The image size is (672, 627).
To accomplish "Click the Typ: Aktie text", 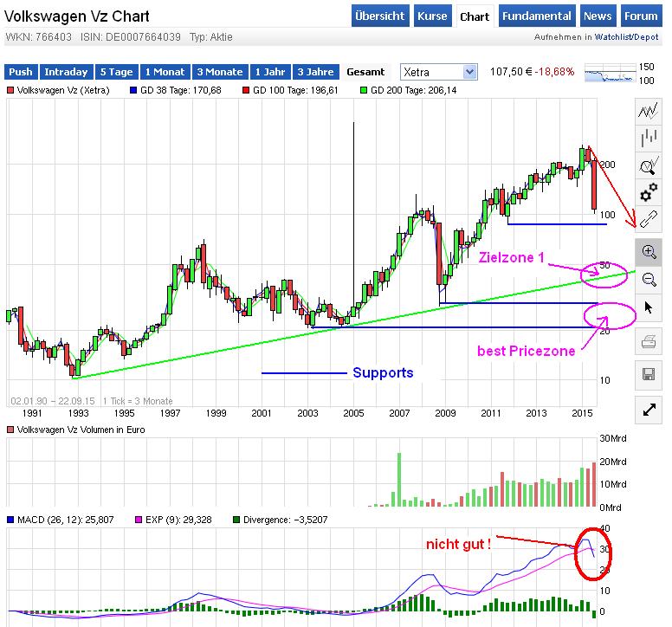I will [211, 37].
